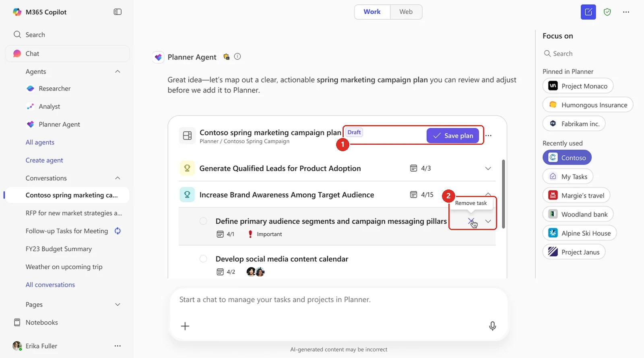The width and height of the screenshot is (644, 358).
Task: Click the plan board icon
Action: (187, 136)
